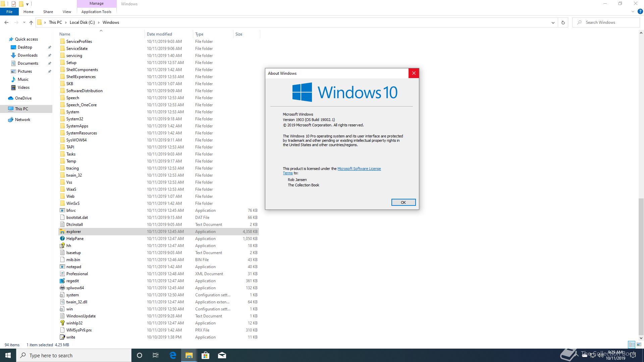This screenshot has width=644, height=362.
Task: Click the date and time on the taskbar
Action: coord(615,355)
